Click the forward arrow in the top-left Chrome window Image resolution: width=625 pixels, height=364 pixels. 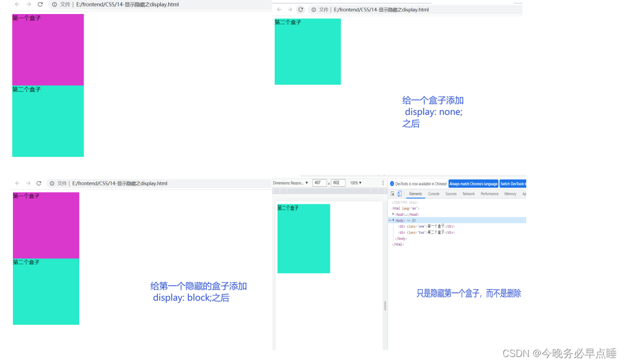coord(28,4)
